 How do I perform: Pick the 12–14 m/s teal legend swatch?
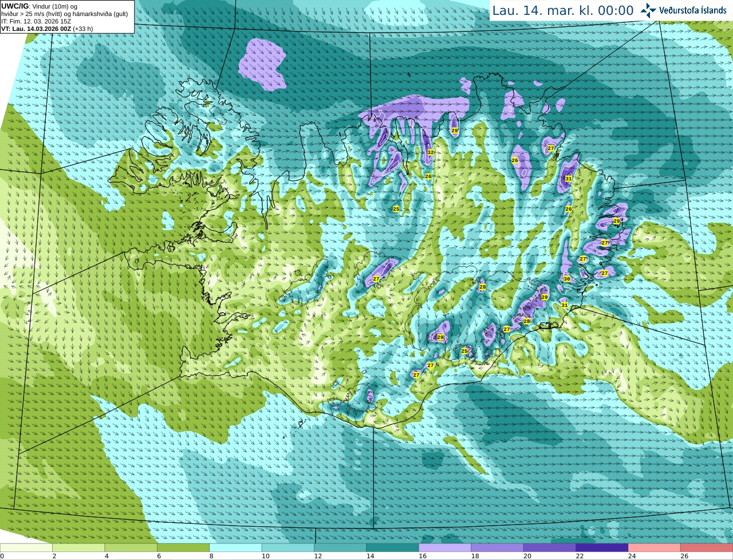coord(340,548)
